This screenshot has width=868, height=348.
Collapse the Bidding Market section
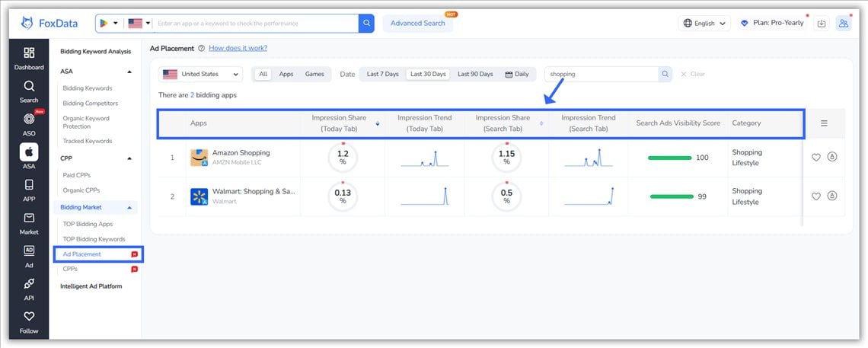(x=129, y=207)
